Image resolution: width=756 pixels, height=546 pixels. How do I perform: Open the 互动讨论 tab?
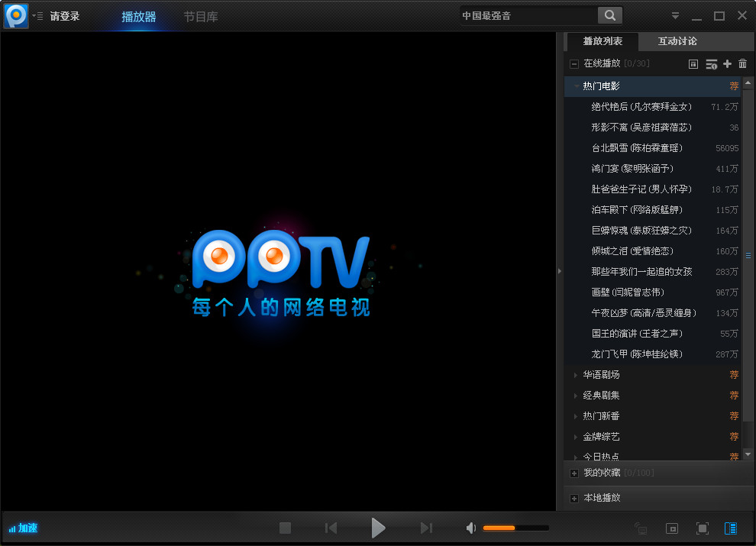(x=677, y=41)
